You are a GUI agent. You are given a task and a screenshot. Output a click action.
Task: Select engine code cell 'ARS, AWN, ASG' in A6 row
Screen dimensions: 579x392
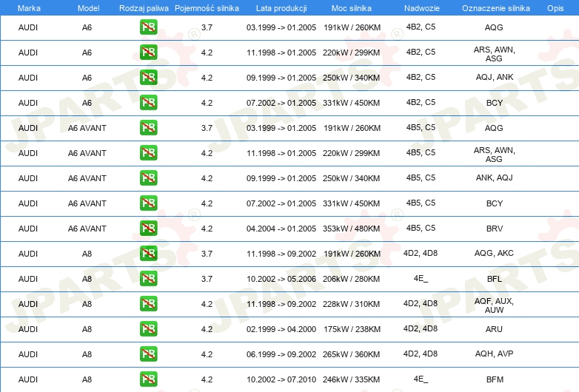[494, 54]
